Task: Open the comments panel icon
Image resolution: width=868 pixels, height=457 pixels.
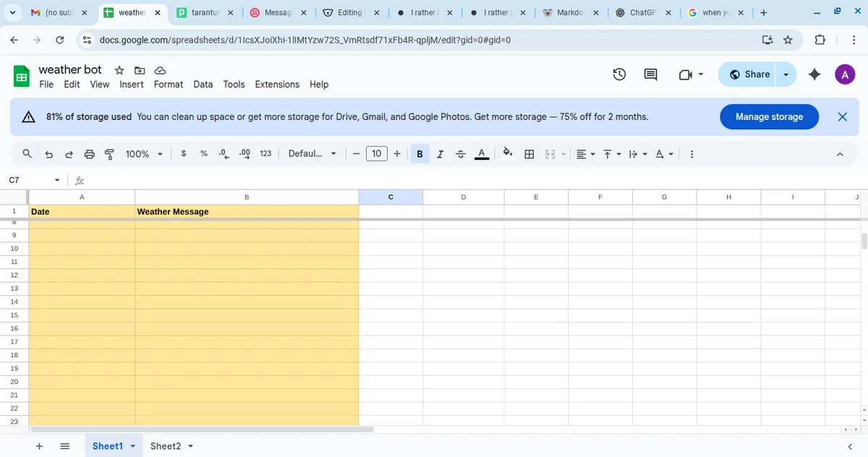Action: 650,74
